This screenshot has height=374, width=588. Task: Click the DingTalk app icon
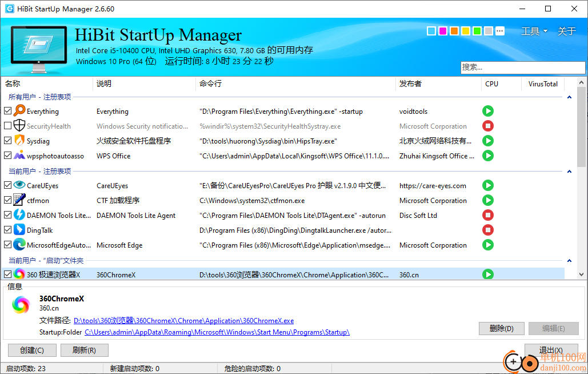tap(19, 229)
